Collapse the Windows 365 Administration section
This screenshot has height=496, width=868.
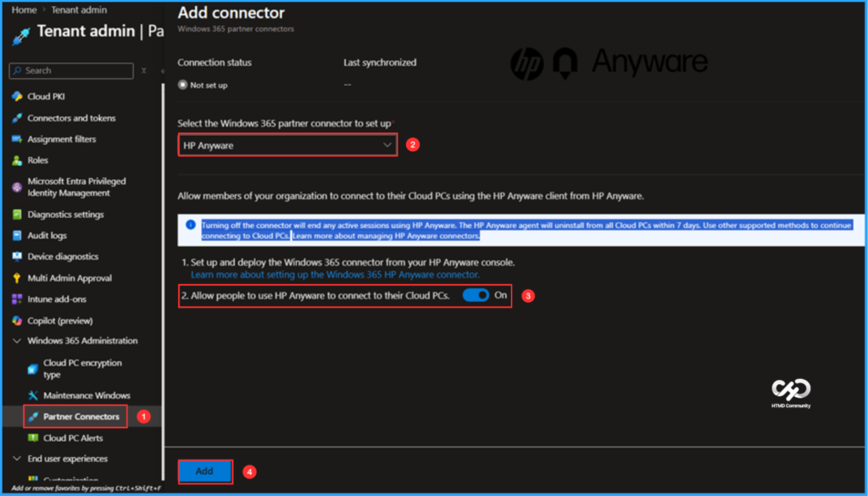17,340
